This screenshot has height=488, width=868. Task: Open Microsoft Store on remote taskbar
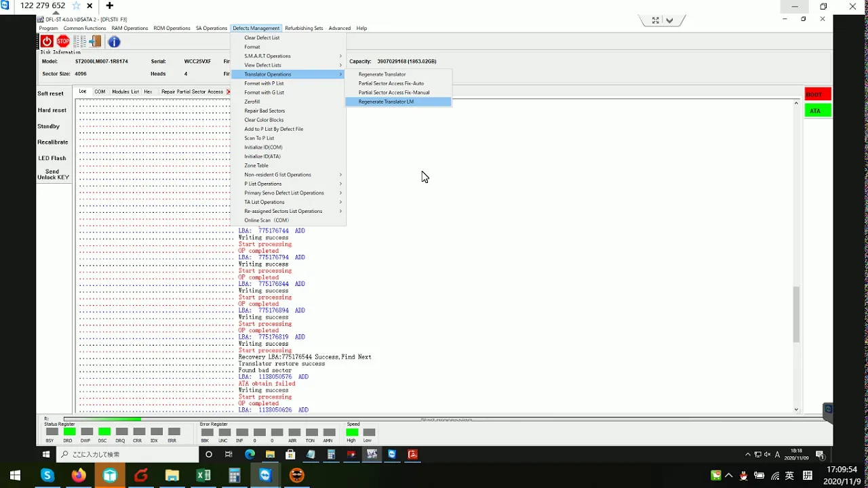(290, 454)
